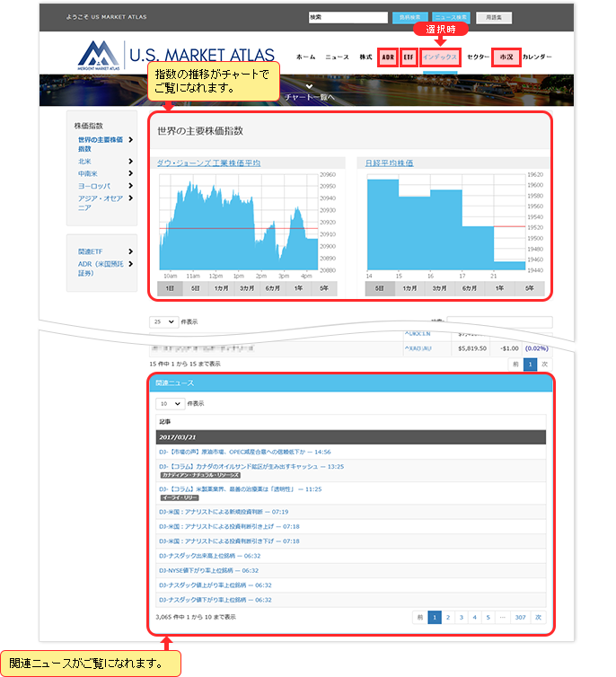This screenshot has height=677, width=616.
Task: Click the Mergent Market Atlas logo
Action: coord(99,56)
